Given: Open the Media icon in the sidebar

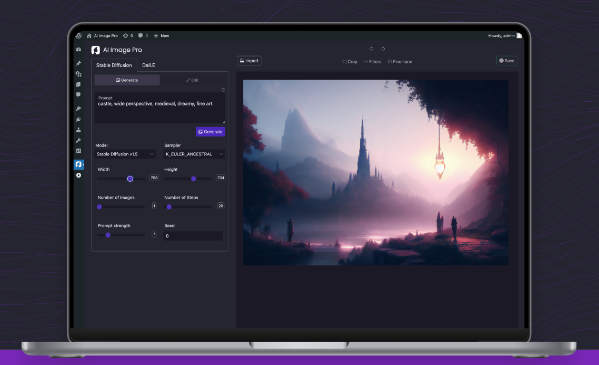Looking at the screenshot, I should coord(78,74).
